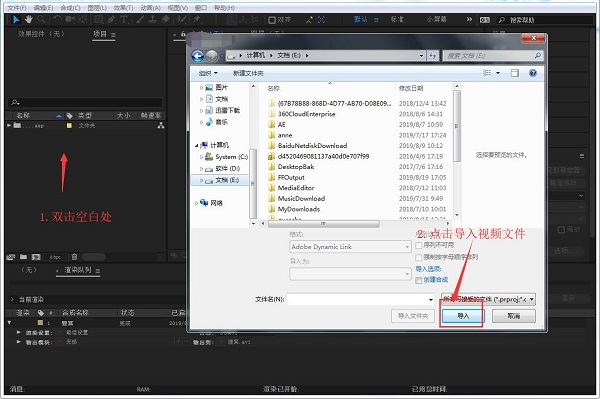Click the new composition icon in Project panel
This screenshot has height=399, width=600.
click(x=36, y=257)
